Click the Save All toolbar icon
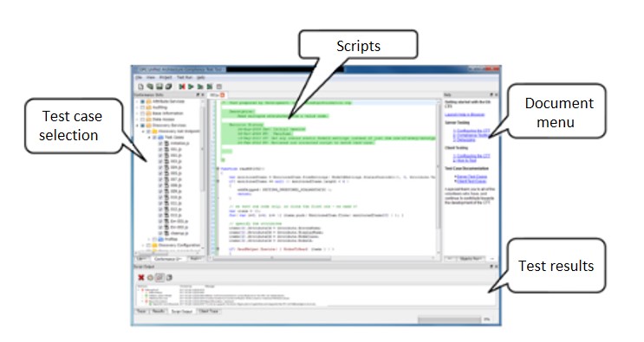 (x=168, y=87)
